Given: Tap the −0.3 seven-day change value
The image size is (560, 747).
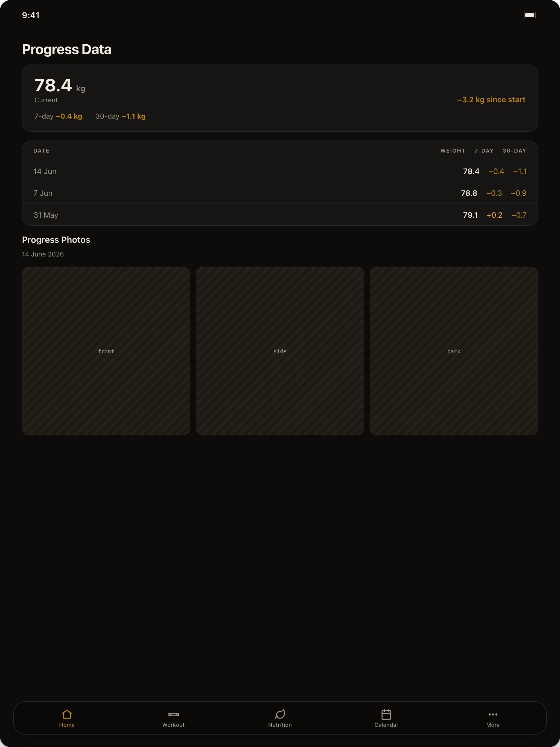Looking at the screenshot, I should pos(494,193).
